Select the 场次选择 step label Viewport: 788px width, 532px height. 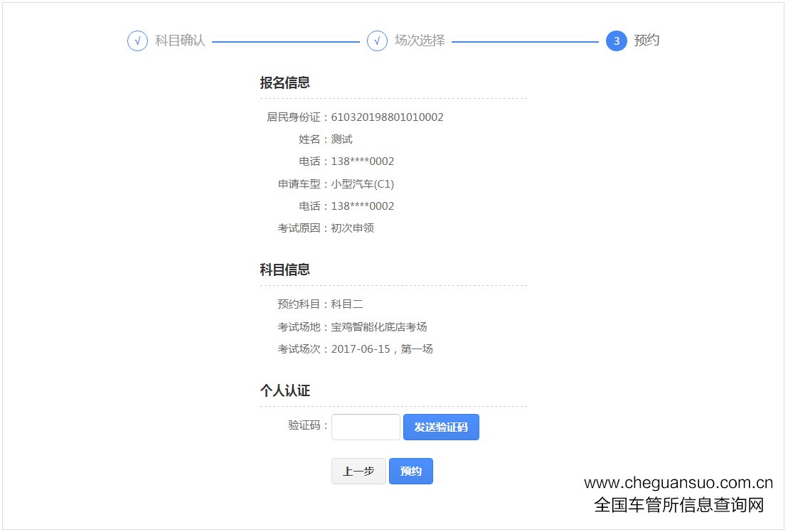click(x=420, y=41)
